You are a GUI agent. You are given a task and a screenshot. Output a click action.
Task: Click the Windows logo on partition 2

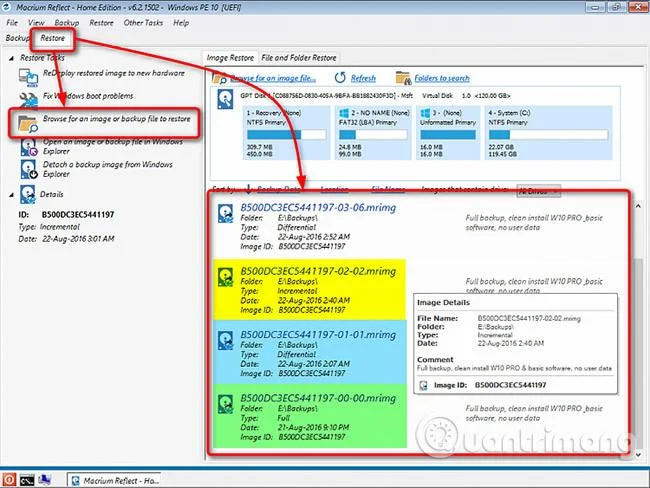coord(344,113)
